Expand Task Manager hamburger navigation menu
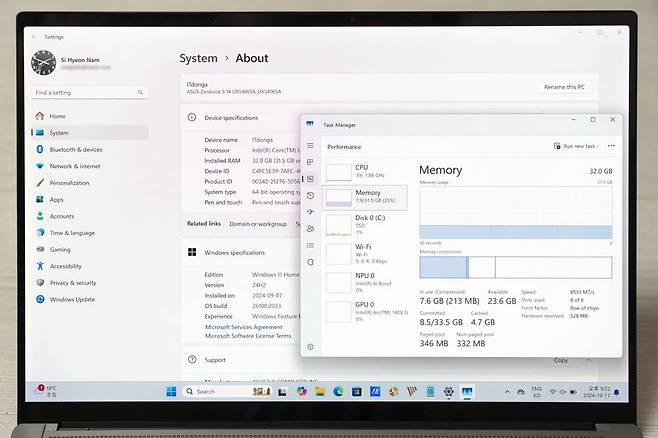The image size is (658, 438). tap(310, 146)
